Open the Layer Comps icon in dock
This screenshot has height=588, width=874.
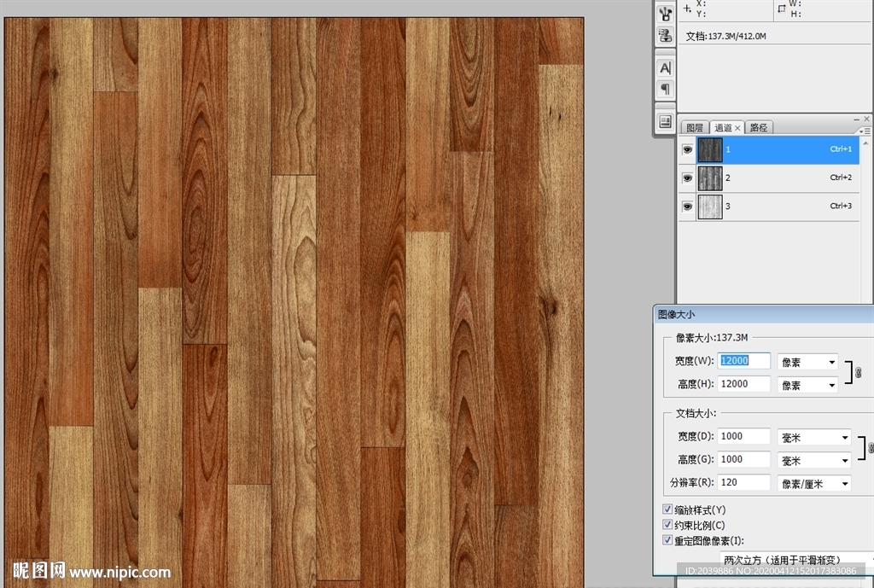665,122
